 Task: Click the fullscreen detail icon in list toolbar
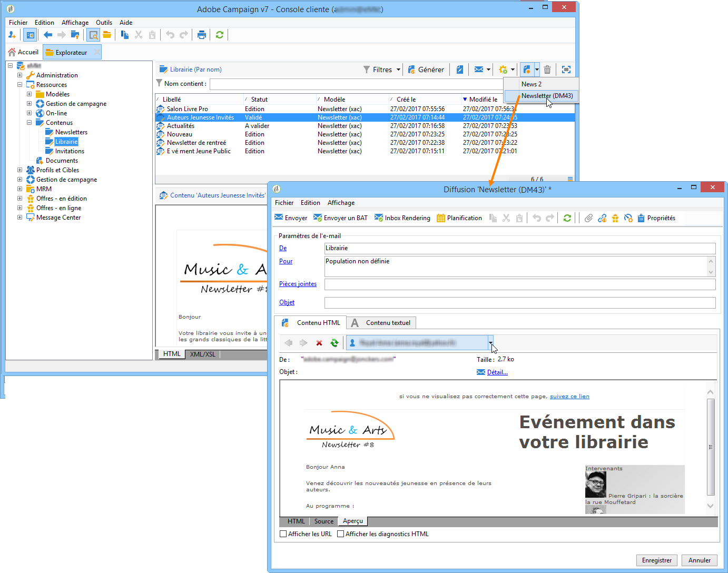[x=566, y=70]
